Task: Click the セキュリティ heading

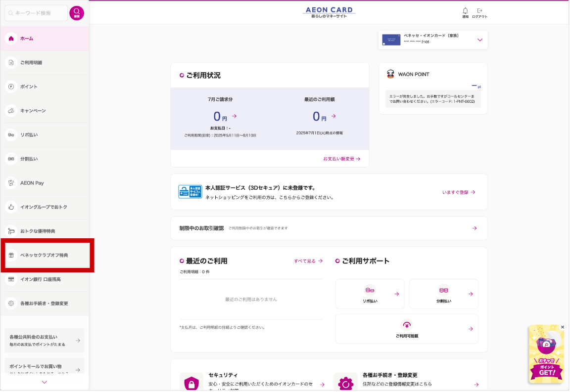Action: (x=223, y=375)
